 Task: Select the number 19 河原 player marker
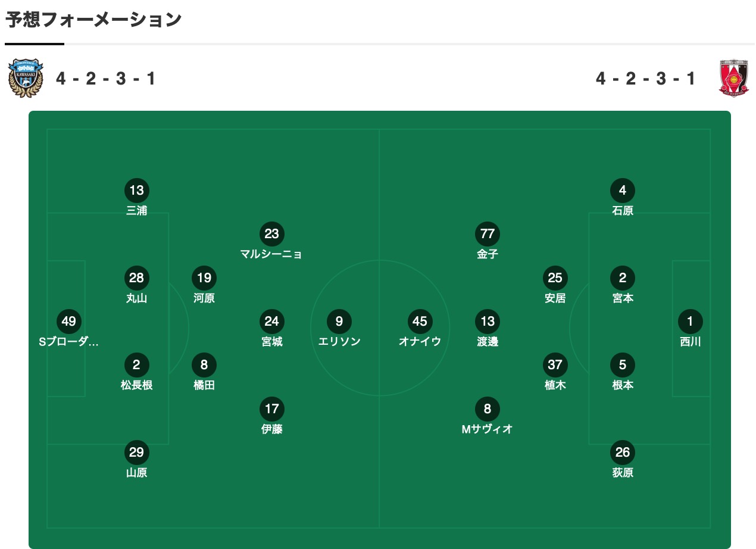pyautogui.click(x=204, y=278)
